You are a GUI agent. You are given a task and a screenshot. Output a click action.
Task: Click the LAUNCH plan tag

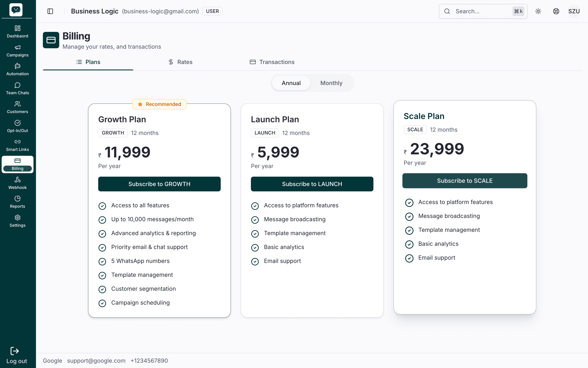265,133
